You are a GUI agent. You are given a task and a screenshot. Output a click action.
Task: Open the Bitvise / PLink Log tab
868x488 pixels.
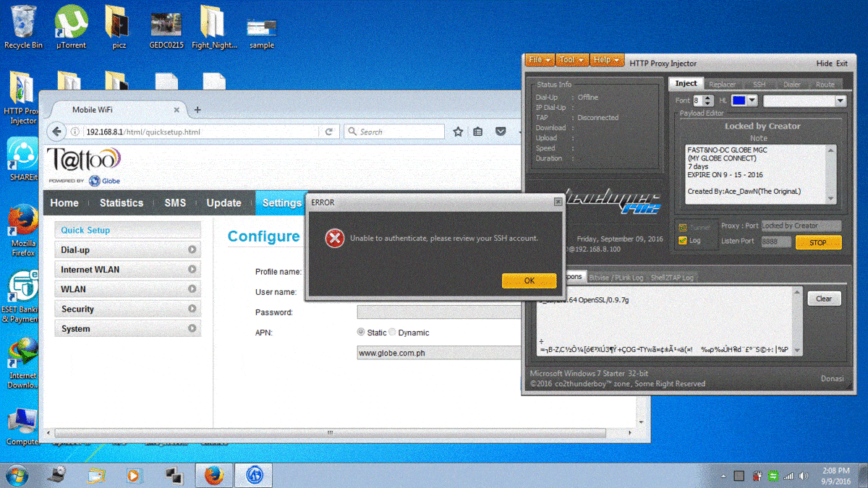click(x=616, y=278)
